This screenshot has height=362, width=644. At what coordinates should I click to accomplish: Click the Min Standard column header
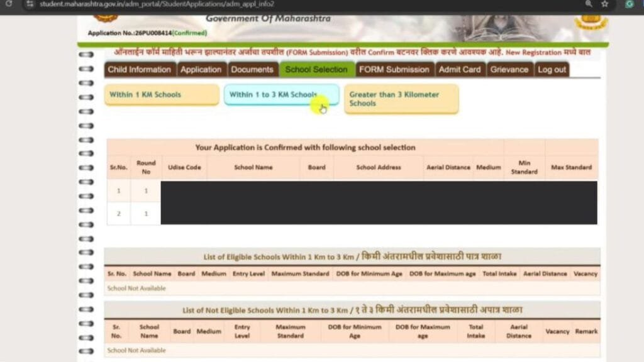coord(524,167)
